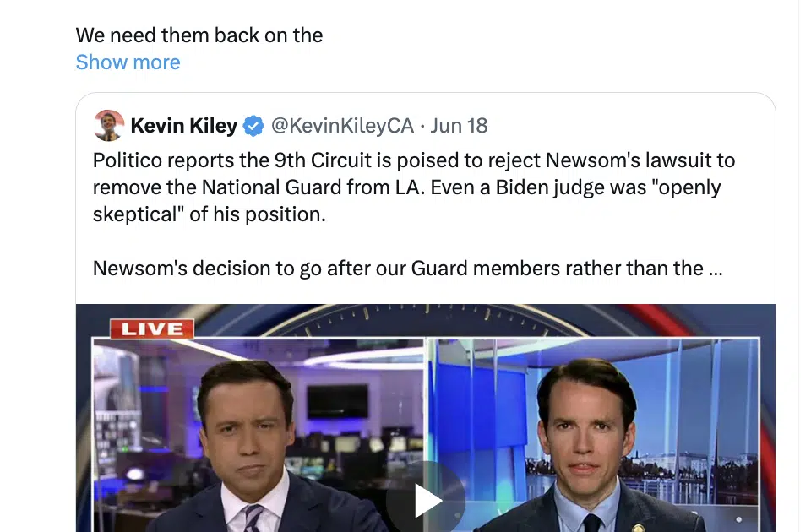Image resolution: width=811 pixels, height=532 pixels.
Task: Click the anchor's striped tie in the video
Action: tap(253, 518)
